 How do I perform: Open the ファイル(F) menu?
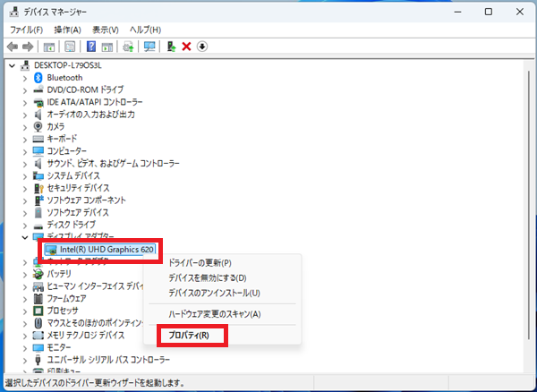coord(26,30)
